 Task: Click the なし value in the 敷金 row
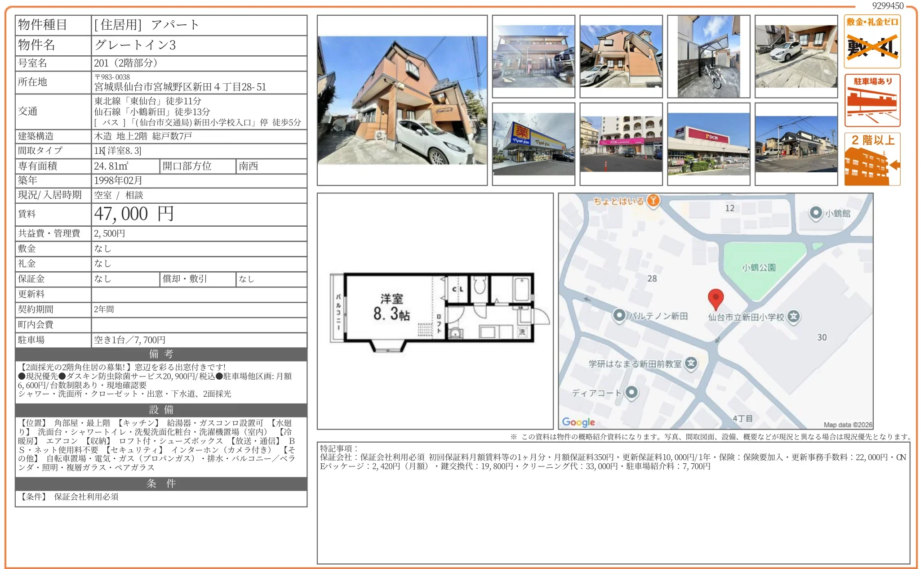102,248
